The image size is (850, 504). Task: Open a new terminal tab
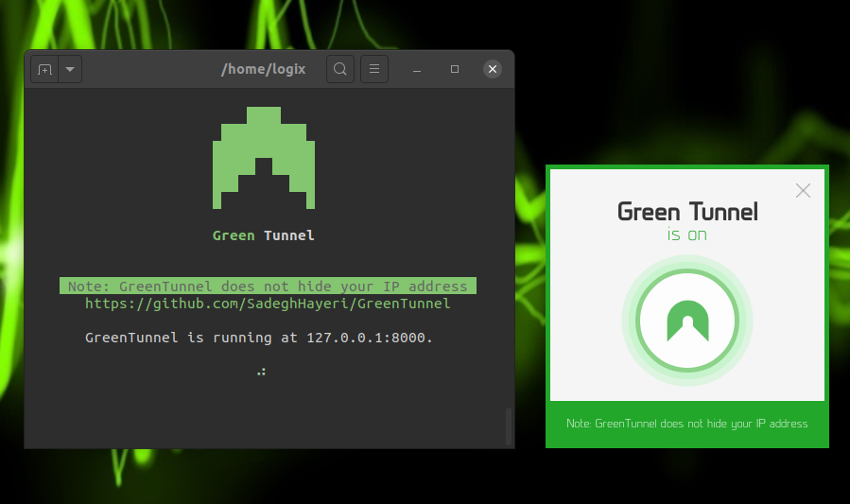[44, 70]
